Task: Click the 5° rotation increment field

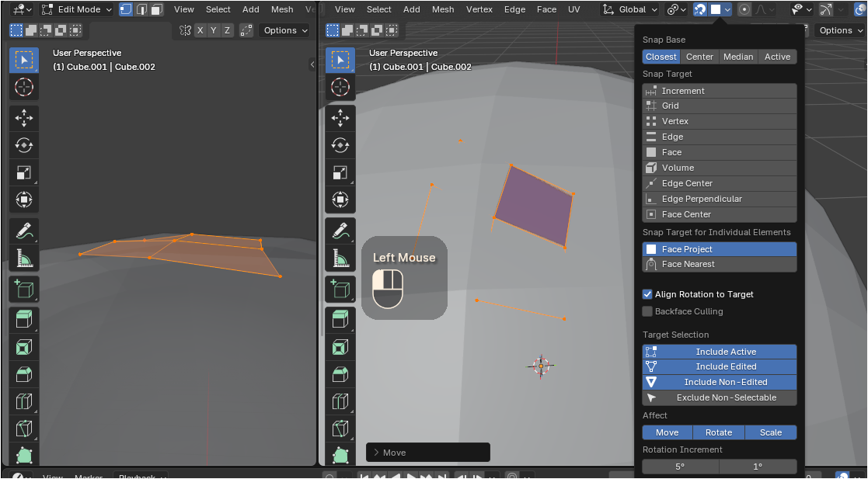Action: click(681, 467)
